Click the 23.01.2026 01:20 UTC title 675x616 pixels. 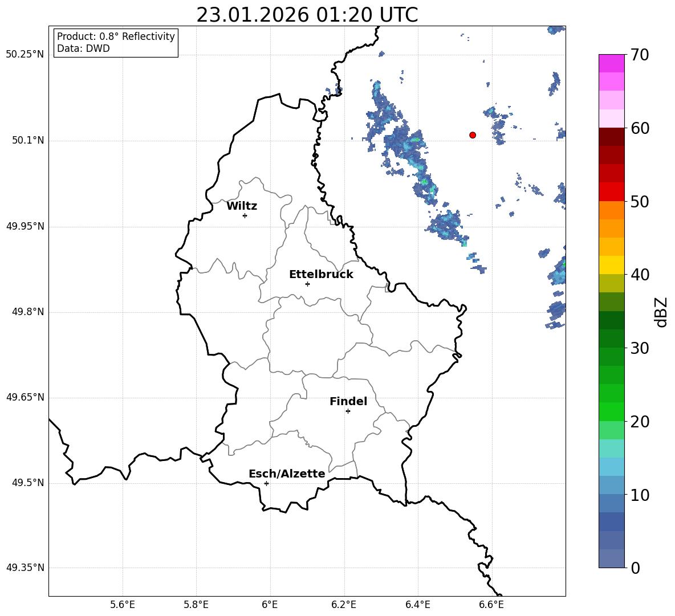pyautogui.click(x=307, y=15)
